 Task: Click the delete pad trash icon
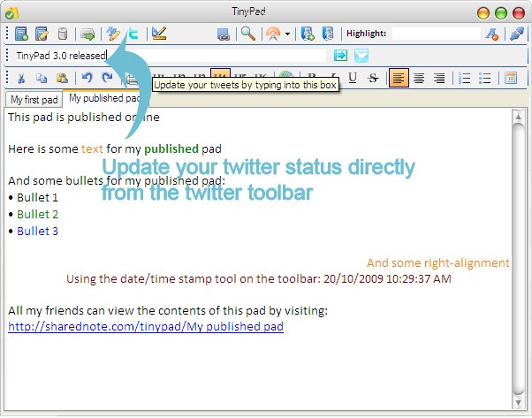(63, 34)
